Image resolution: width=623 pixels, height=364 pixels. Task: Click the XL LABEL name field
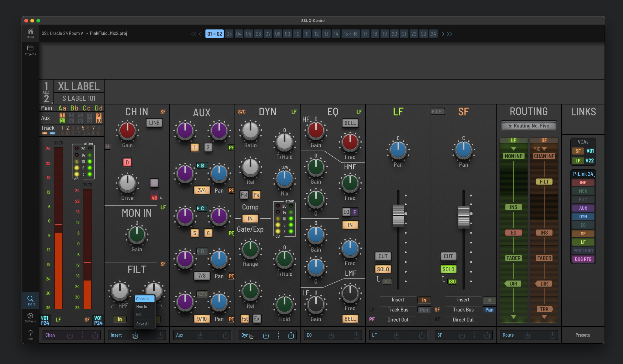pos(79,86)
